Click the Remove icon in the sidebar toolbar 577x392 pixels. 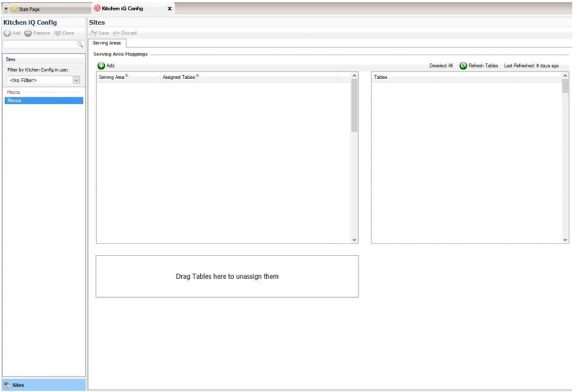click(28, 33)
